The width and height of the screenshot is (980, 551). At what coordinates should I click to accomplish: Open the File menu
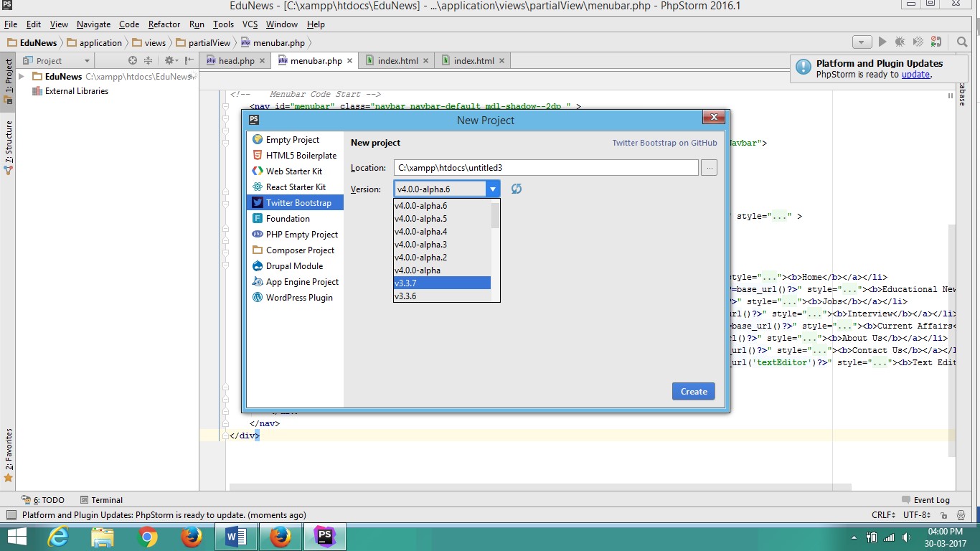tap(11, 24)
